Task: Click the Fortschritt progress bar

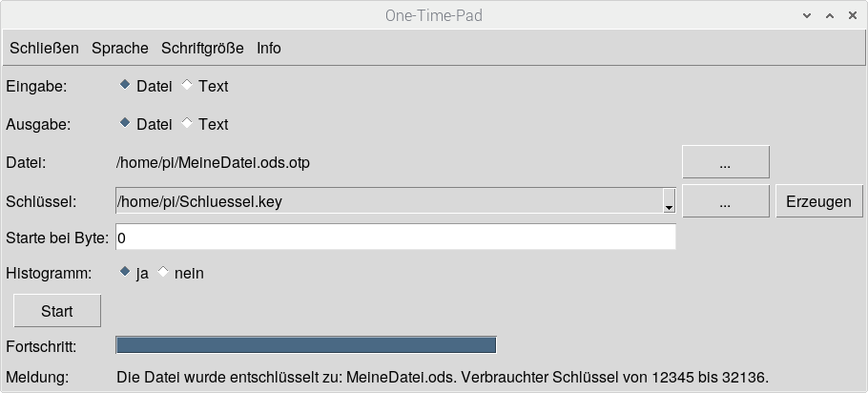Action: click(x=305, y=345)
